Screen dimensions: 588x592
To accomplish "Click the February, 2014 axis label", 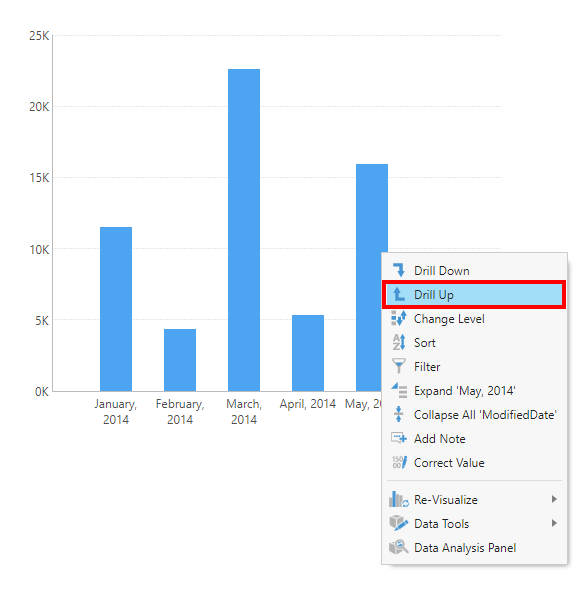I will coord(180,412).
